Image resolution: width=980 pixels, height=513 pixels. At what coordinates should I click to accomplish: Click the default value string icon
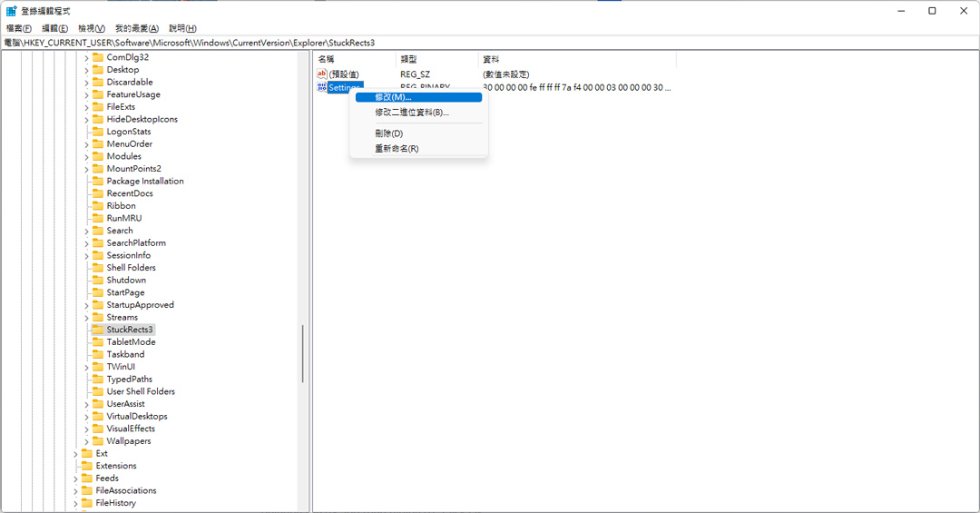coord(322,74)
